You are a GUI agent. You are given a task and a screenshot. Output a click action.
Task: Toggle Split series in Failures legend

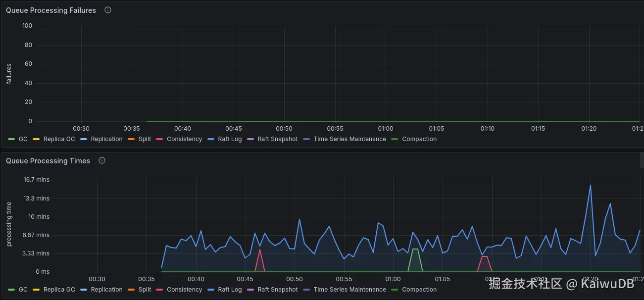coord(140,139)
